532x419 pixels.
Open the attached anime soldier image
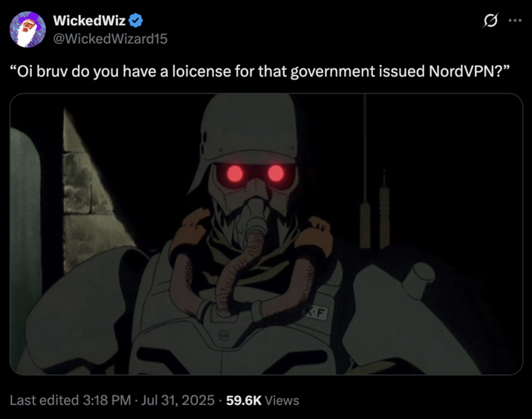[x=266, y=234]
